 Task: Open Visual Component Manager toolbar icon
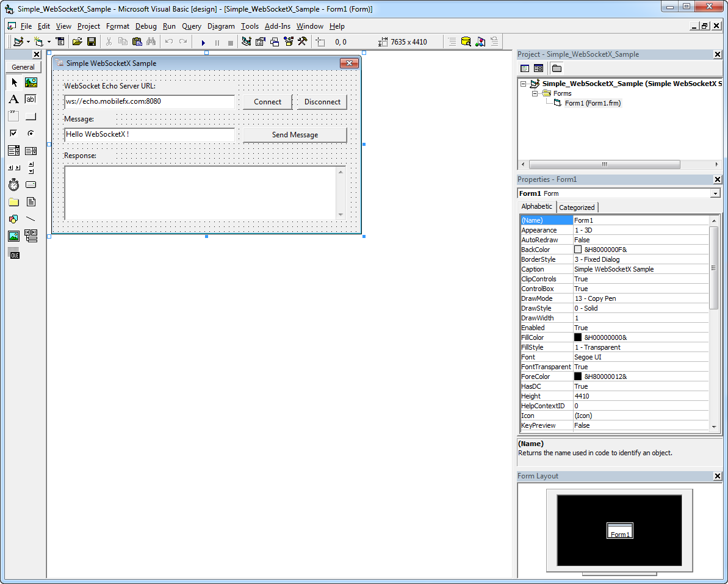coord(480,41)
